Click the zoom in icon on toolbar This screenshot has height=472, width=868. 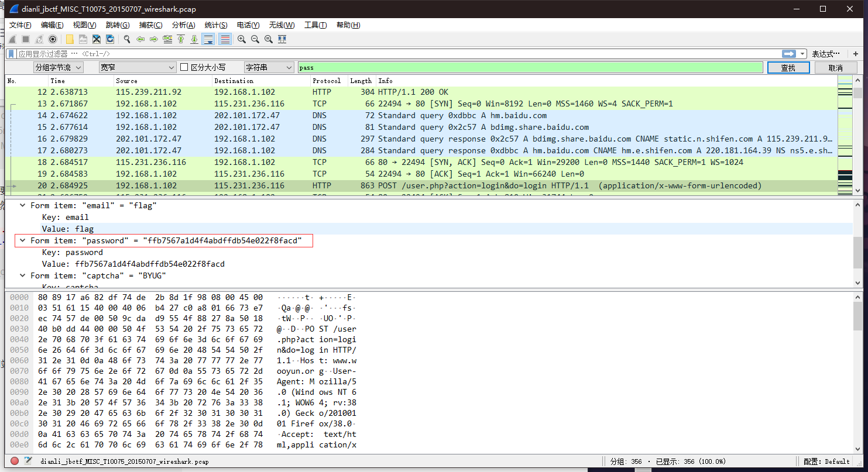[x=241, y=39]
